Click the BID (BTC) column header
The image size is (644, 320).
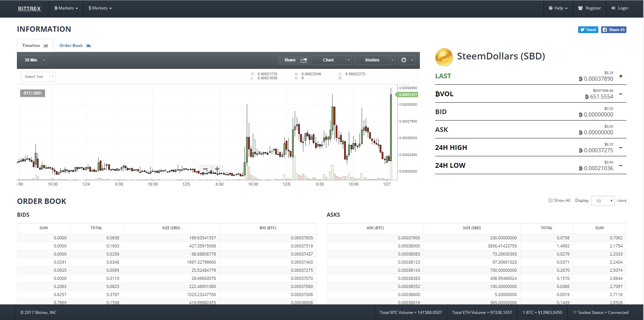[268, 228]
